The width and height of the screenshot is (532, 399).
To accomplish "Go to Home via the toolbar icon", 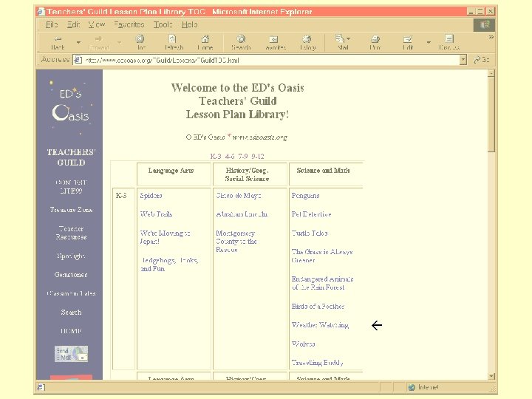I will [205, 42].
